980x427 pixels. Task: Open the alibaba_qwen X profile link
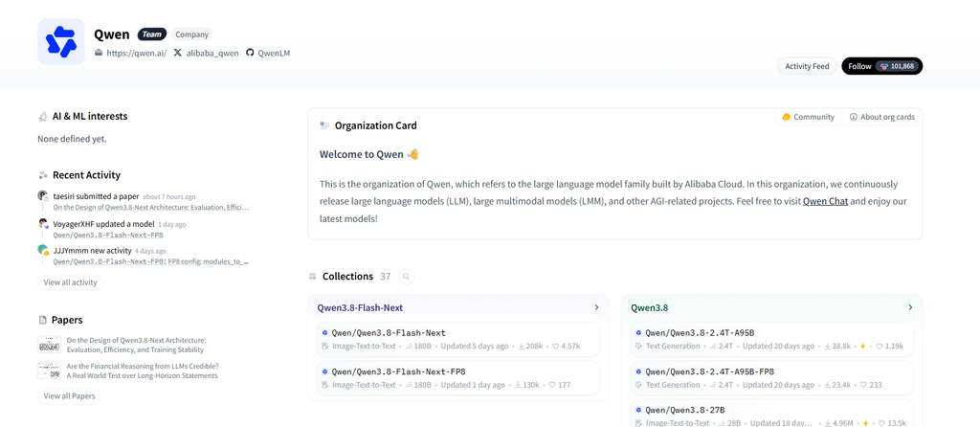207,54
